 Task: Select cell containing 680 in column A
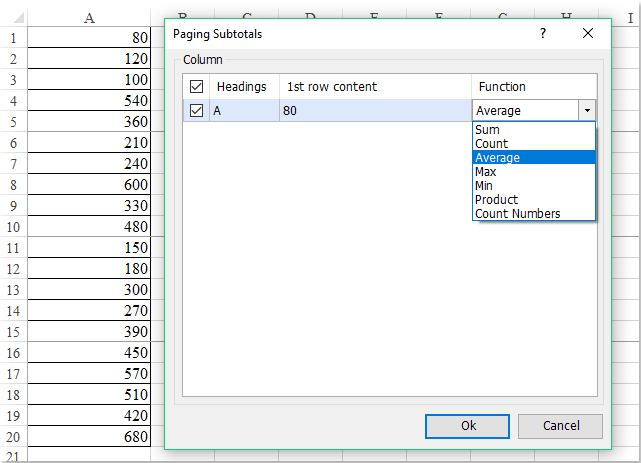89,436
